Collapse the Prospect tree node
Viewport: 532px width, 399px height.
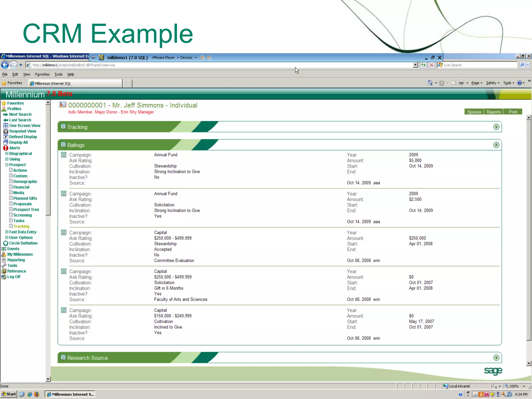[7, 165]
